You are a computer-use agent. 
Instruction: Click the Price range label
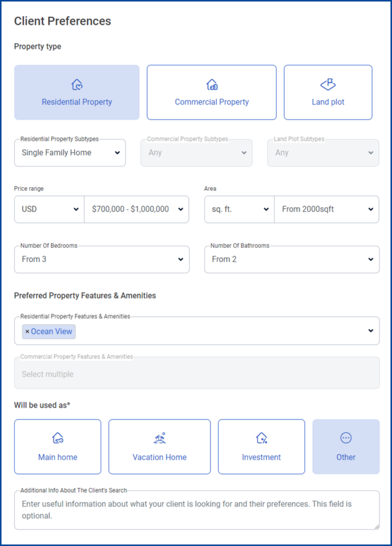(29, 189)
